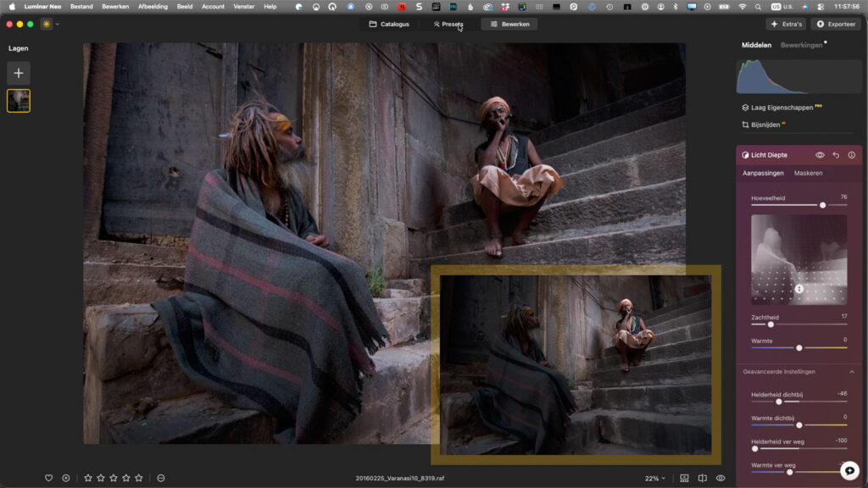
Task: Rate the photo five stars
Action: click(139, 478)
